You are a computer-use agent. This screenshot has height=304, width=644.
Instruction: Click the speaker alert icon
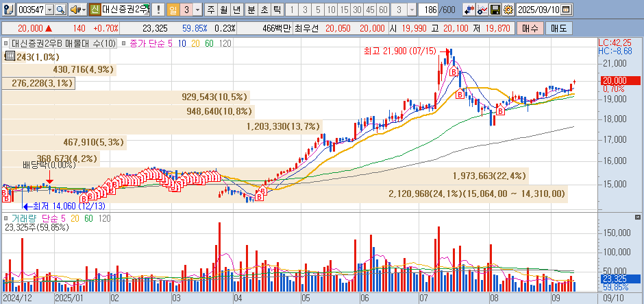point(75,9)
